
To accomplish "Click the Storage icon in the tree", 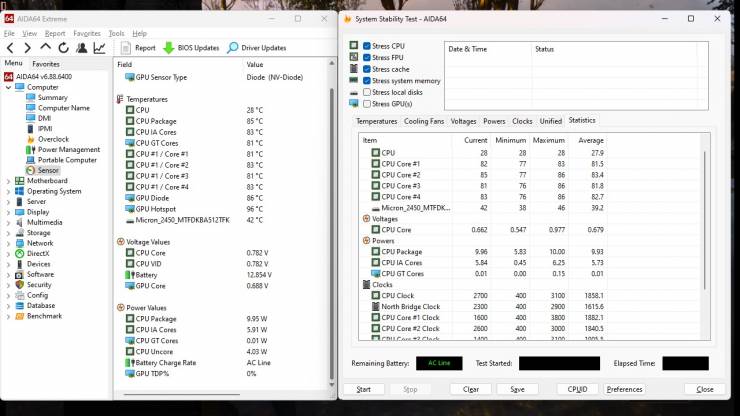I will (19, 232).
